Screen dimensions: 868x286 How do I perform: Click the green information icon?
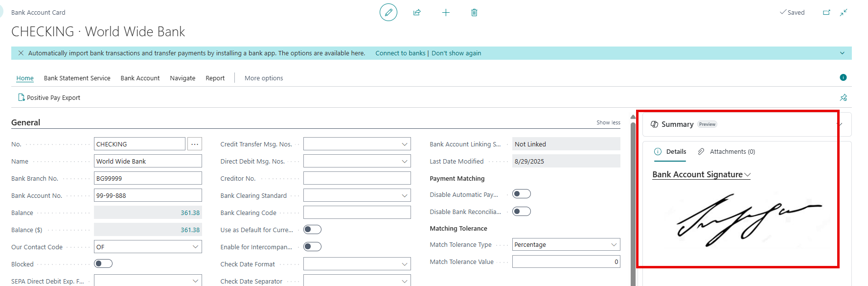click(843, 77)
